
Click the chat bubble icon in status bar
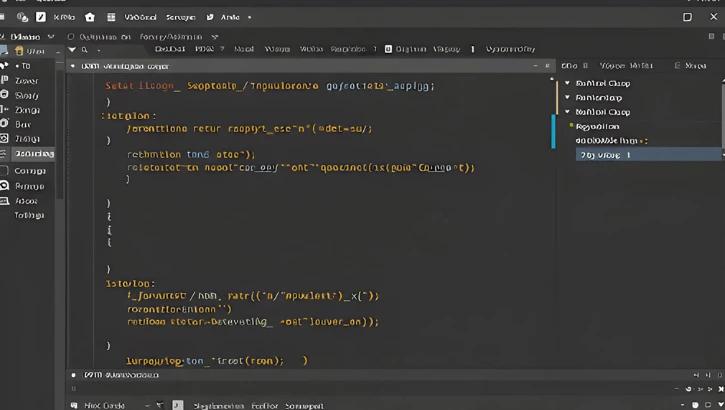click(x=74, y=405)
